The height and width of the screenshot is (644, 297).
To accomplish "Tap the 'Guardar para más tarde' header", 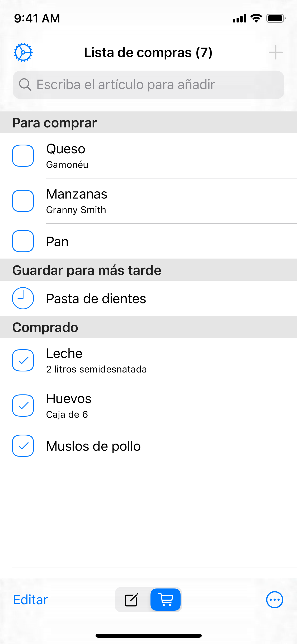I will pos(87,270).
